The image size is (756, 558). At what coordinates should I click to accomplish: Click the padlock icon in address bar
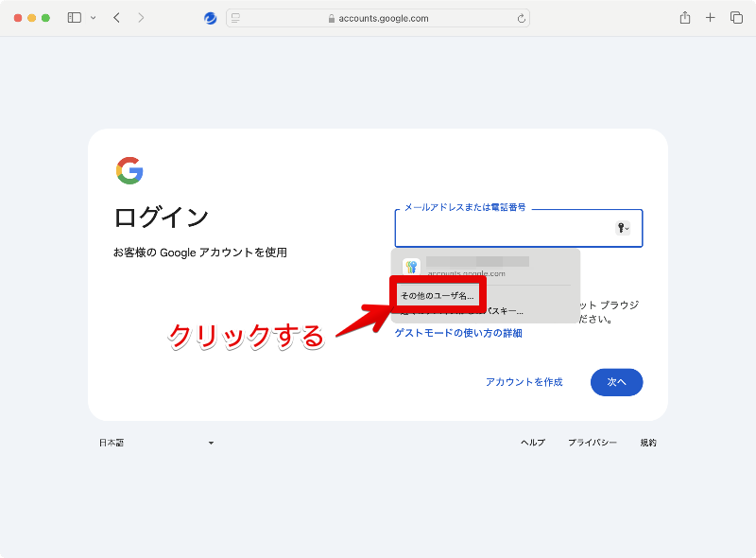click(x=332, y=18)
